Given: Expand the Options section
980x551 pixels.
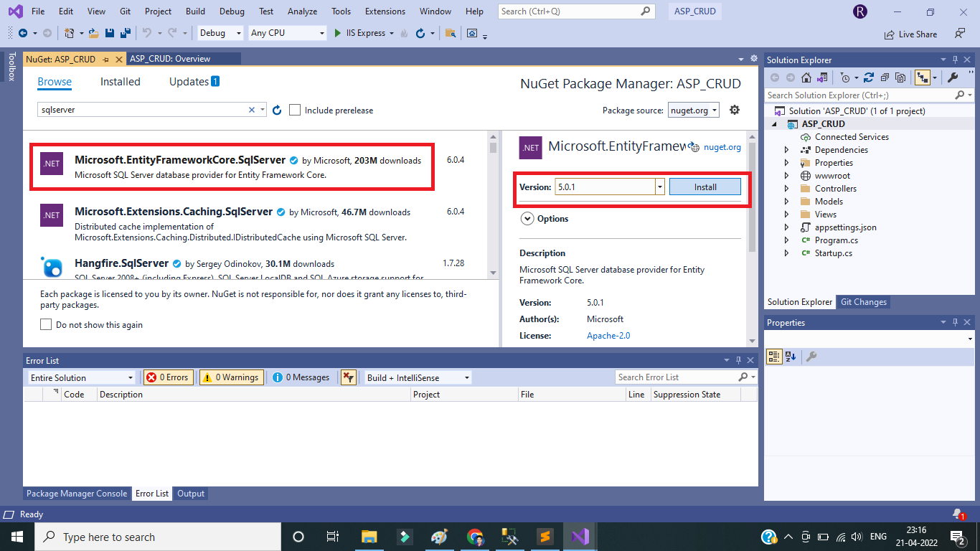Looking at the screenshot, I should (x=527, y=219).
